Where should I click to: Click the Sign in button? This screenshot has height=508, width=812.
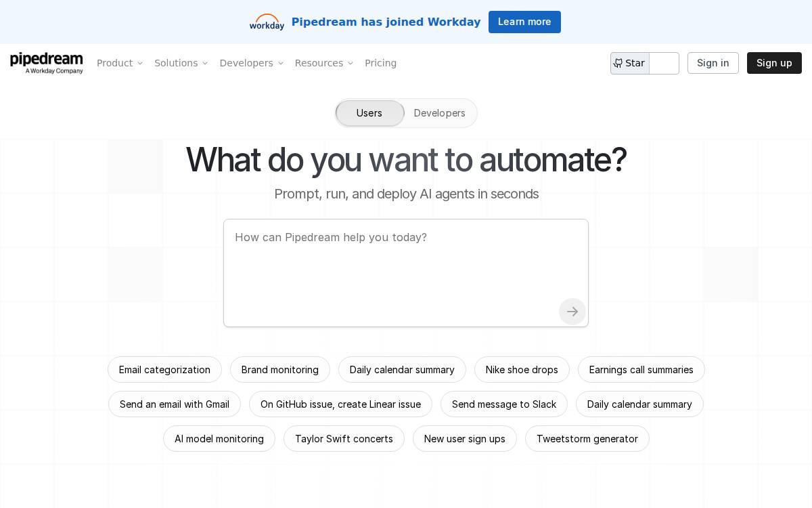click(713, 63)
